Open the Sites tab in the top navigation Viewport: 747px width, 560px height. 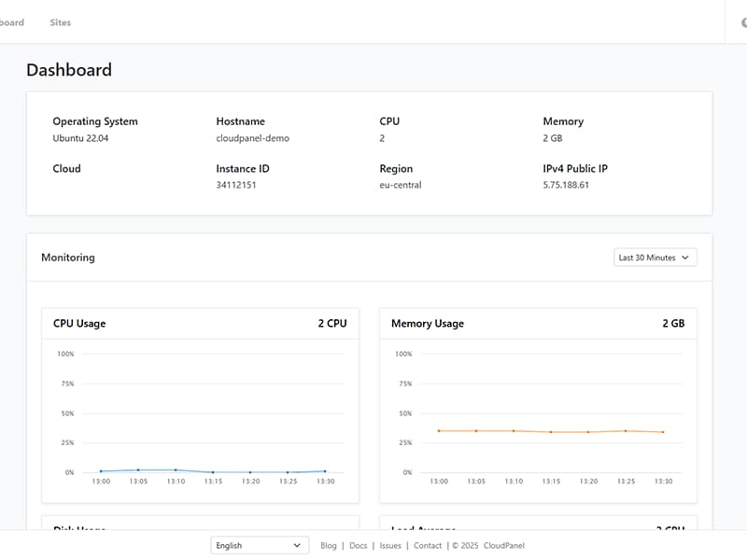click(x=60, y=22)
